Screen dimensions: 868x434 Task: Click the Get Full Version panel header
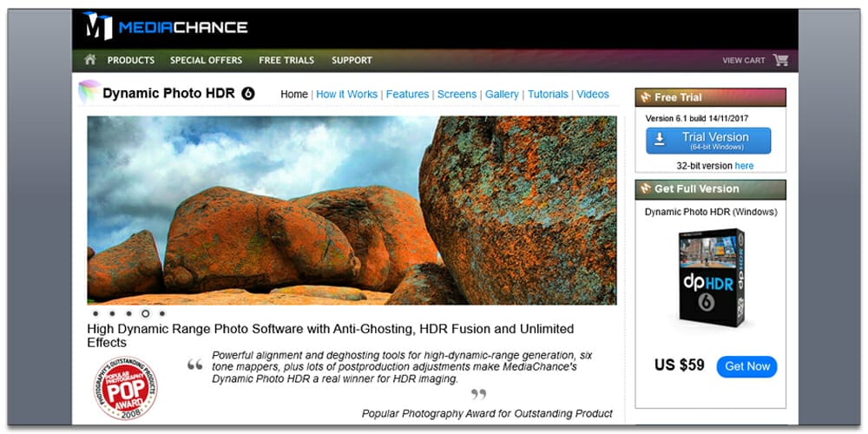pyautogui.click(x=710, y=189)
